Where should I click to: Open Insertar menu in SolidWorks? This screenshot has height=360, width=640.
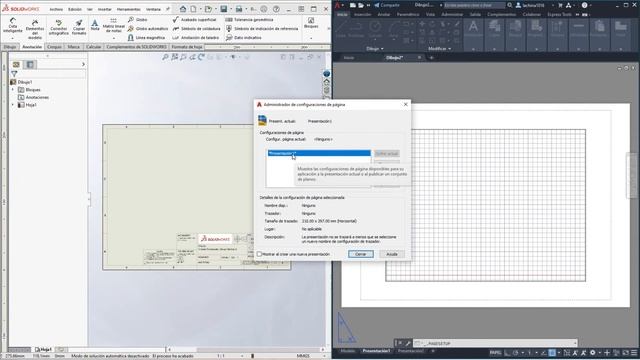[x=104, y=9]
